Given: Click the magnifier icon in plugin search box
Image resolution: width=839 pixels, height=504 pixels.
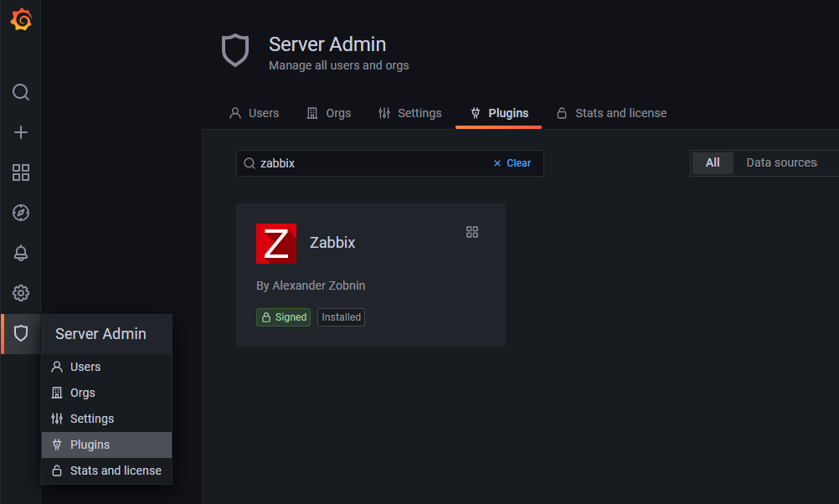Looking at the screenshot, I should tap(250, 163).
